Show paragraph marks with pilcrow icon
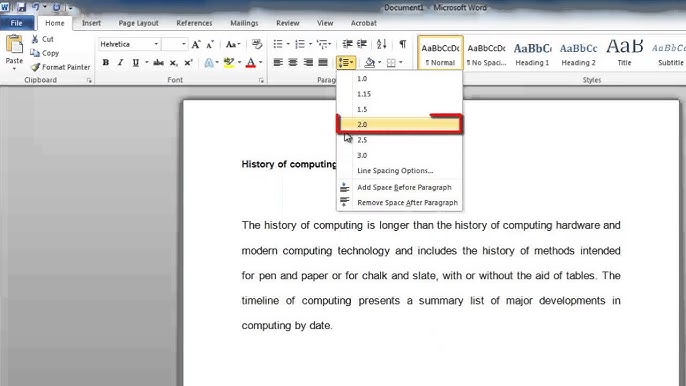 click(403, 44)
